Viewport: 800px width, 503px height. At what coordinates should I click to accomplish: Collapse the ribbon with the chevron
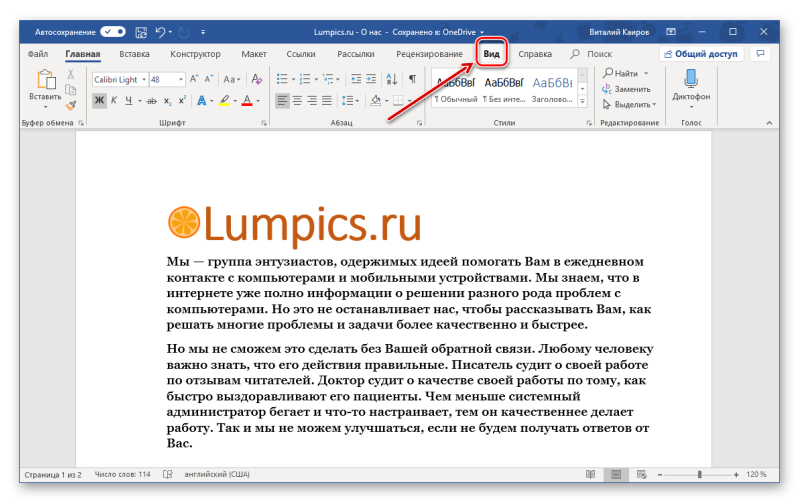pyautogui.click(x=769, y=122)
